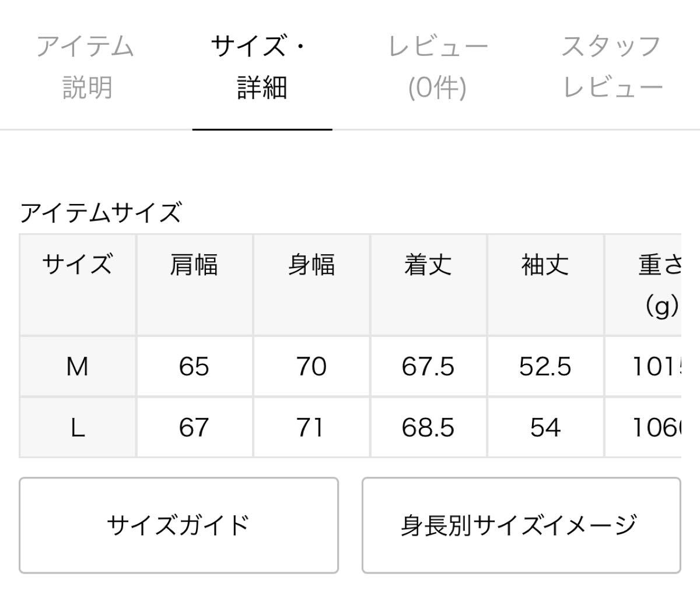The image size is (700, 594).
Task: Switch to the レビュー (0件) tab
Action: click(x=437, y=67)
